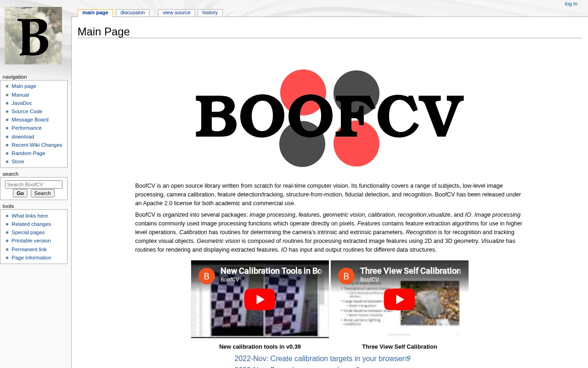
Task: Open the Performance page link
Action: (x=27, y=128)
